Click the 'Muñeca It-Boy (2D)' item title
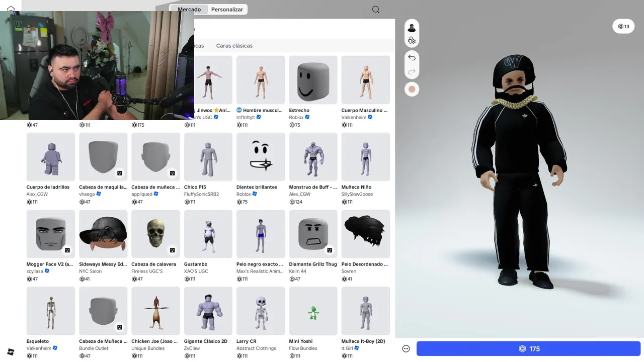This screenshot has width=644, height=362. 363,341
